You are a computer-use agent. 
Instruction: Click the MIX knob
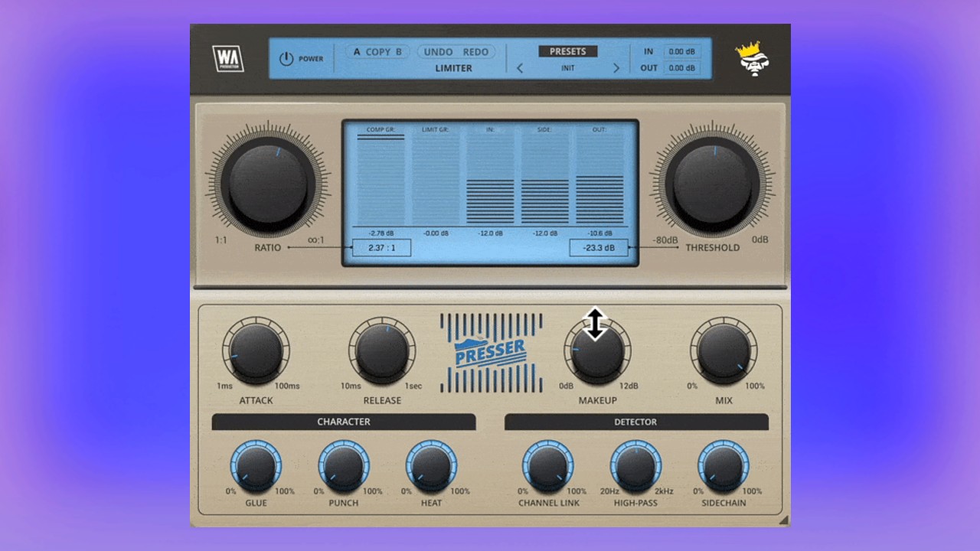724,351
